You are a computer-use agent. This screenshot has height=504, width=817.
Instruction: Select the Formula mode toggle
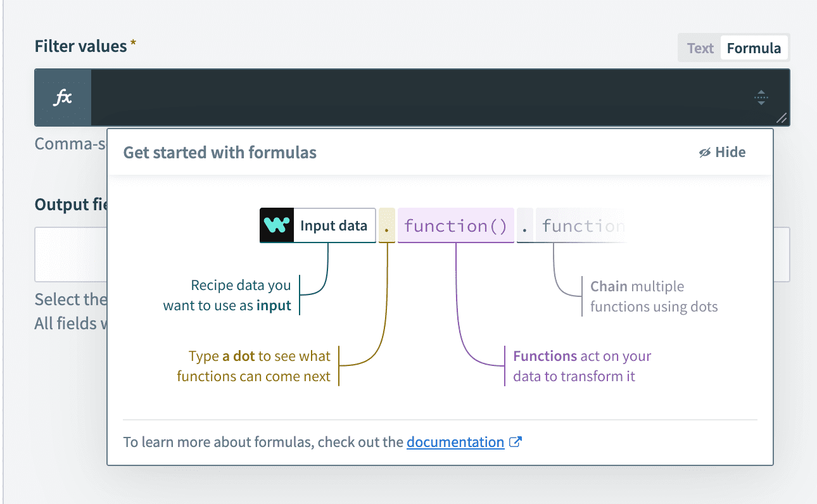pyautogui.click(x=754, y=48)
